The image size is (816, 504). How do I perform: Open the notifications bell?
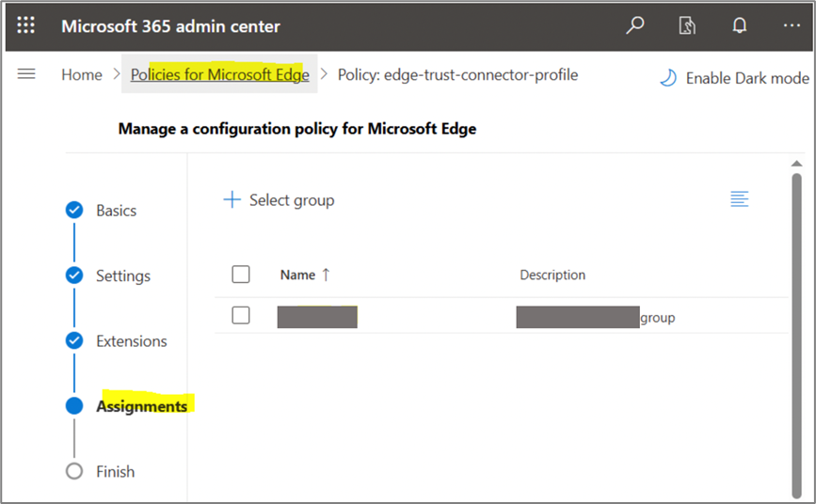click(x=739, y=25)
